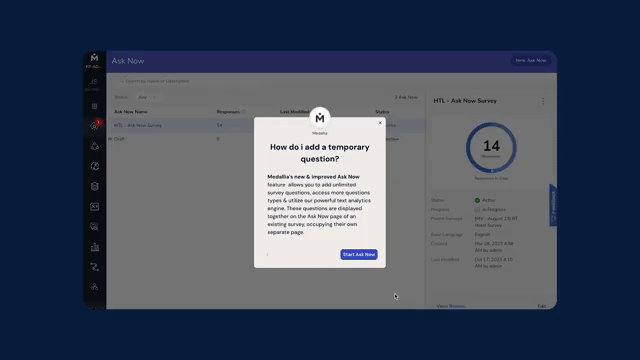This screenshot has width=640, height=360.
Task: Open the three-dot menu beside HTL survey title
Action: [543, 101]
